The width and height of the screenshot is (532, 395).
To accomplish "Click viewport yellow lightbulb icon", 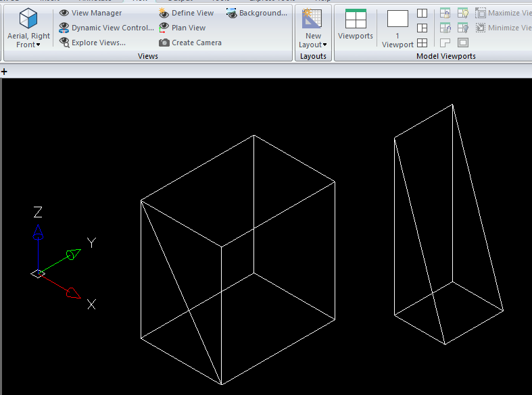I will [463, 13].
